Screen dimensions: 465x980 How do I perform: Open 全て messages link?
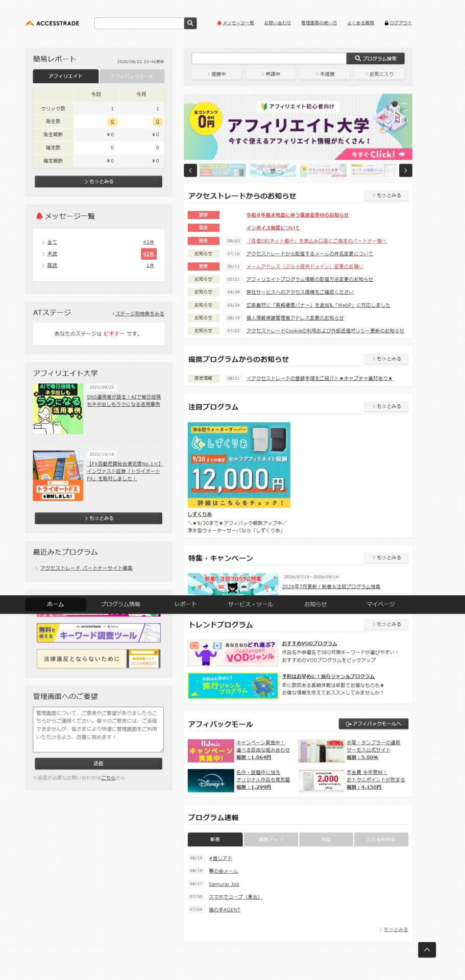(52, 242)
